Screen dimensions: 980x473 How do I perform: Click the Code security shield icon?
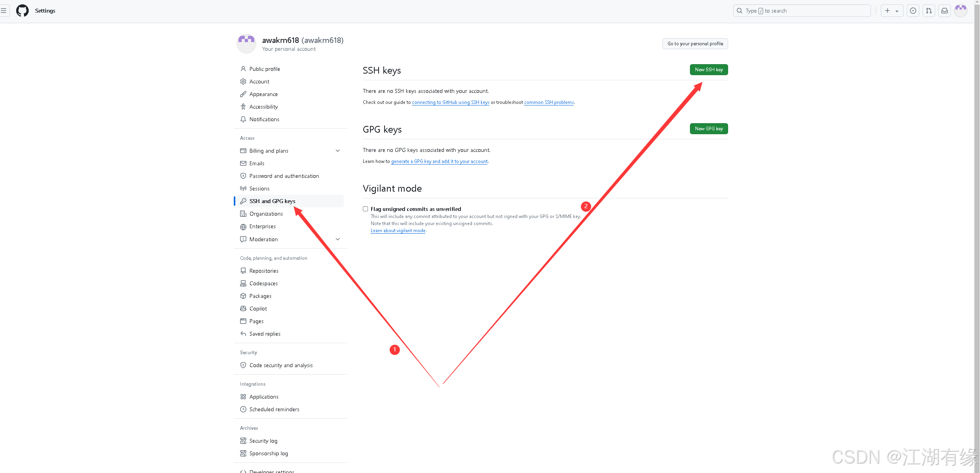pos(243,365)
